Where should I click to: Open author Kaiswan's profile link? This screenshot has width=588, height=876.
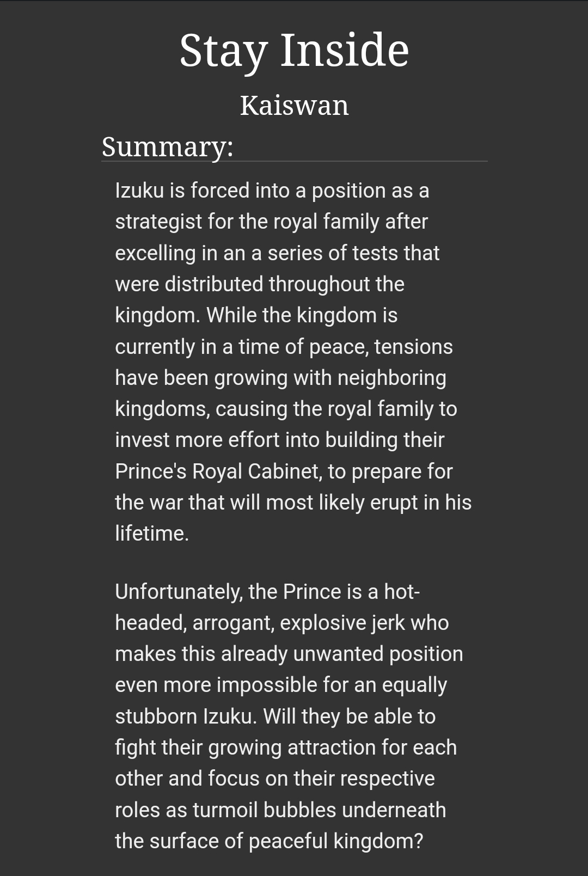click(294, 105)
